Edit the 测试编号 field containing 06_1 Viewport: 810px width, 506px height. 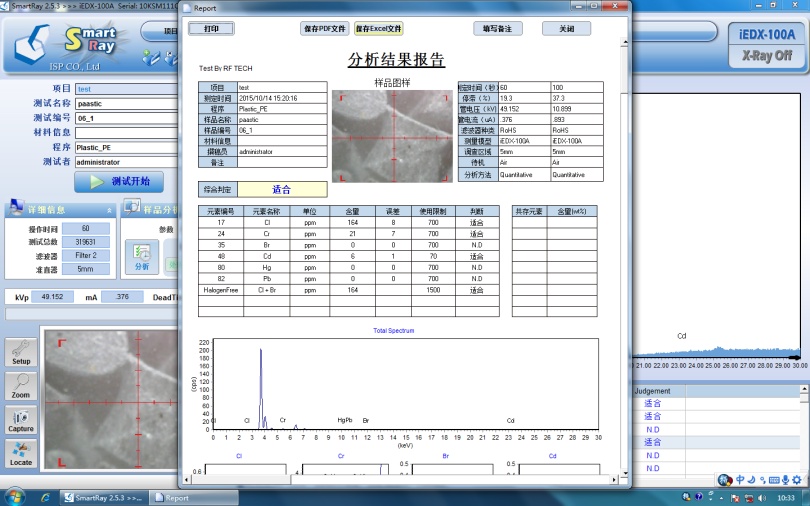tap(127, 118)
